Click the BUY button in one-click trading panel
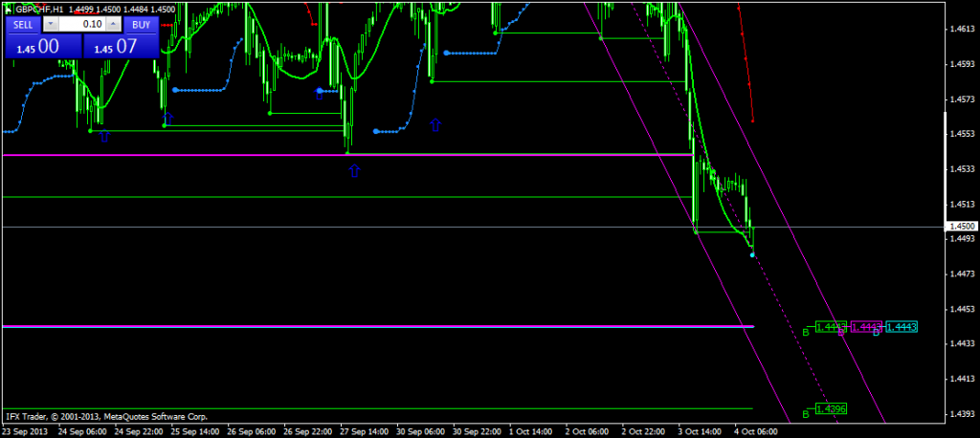The width and height of the screenshot is (980, 438). coord(140,23)
